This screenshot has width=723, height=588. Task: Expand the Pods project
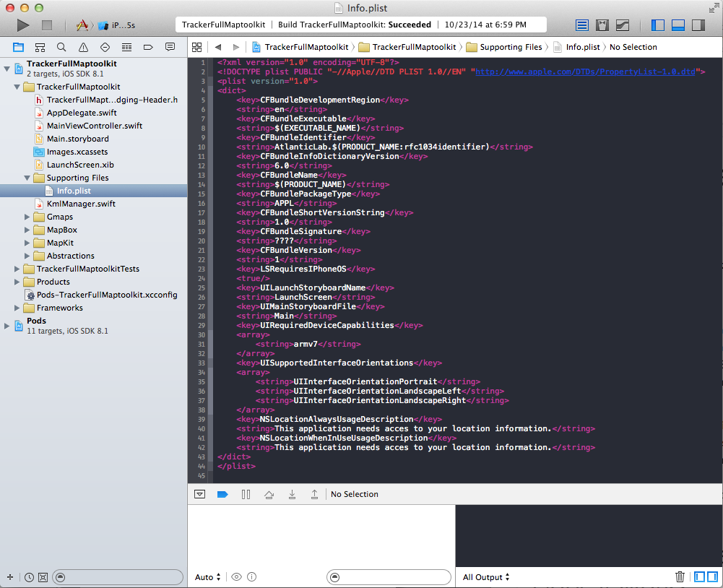click(x=7, y=326)
